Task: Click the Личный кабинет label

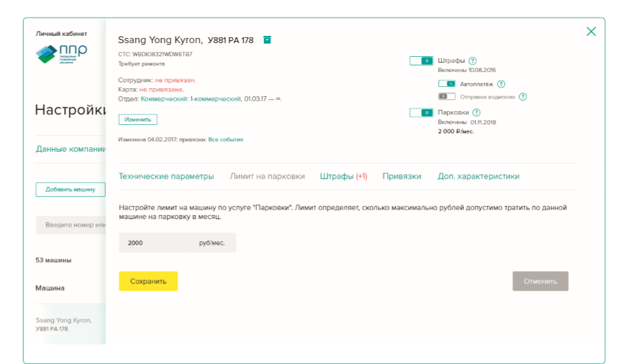Action: pyautogui.click(x=61, y=33)
